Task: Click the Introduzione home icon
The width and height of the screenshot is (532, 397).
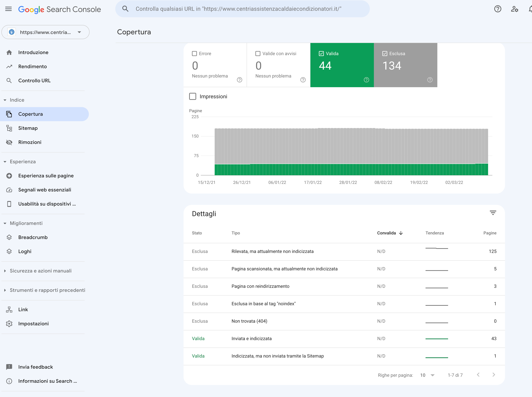Action: click(9, 52)
